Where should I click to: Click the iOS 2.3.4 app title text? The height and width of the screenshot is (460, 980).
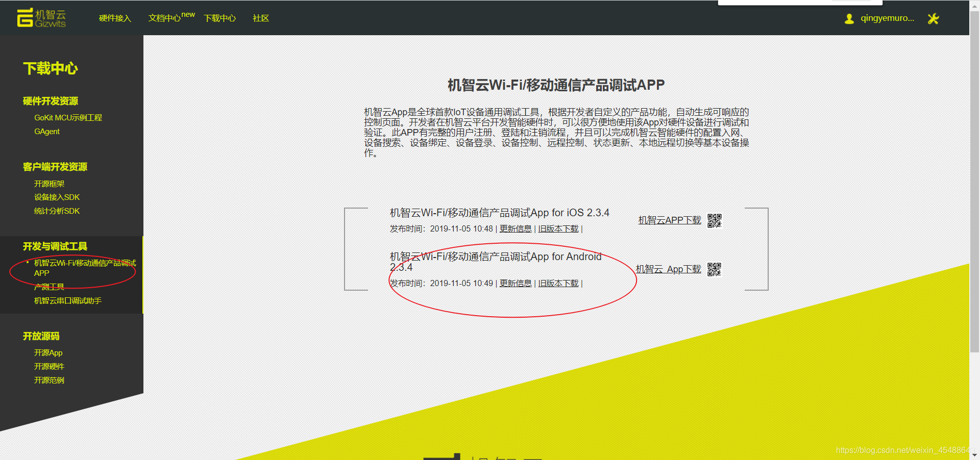pyautogui.click(x=500, y=213)
